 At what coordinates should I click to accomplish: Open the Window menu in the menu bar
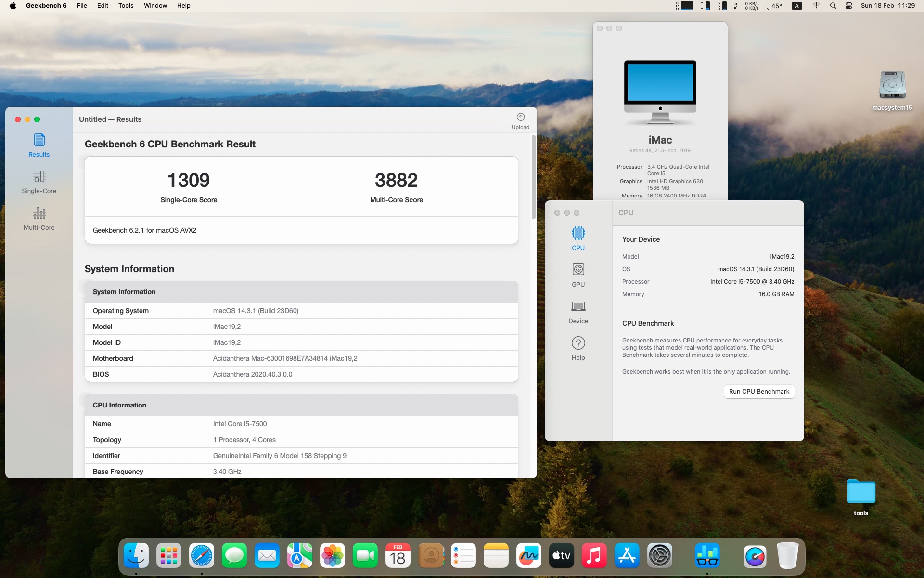click(155, 6)
